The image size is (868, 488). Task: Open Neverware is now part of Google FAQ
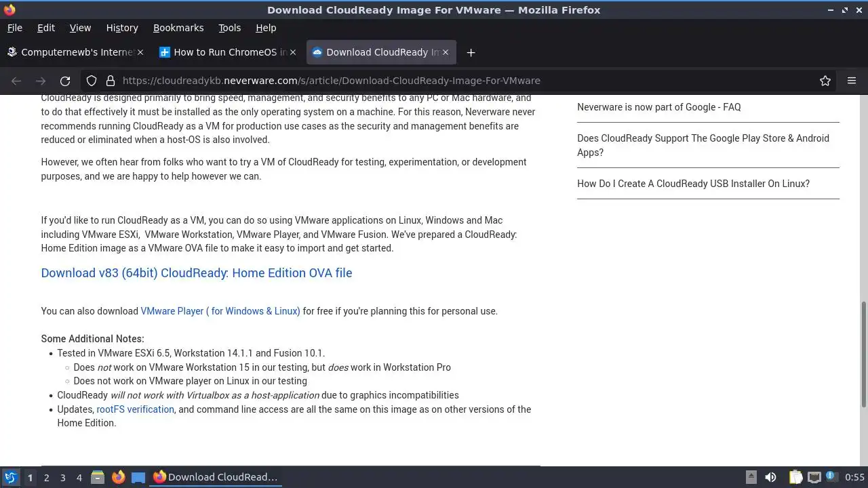[x=658, y=107]
